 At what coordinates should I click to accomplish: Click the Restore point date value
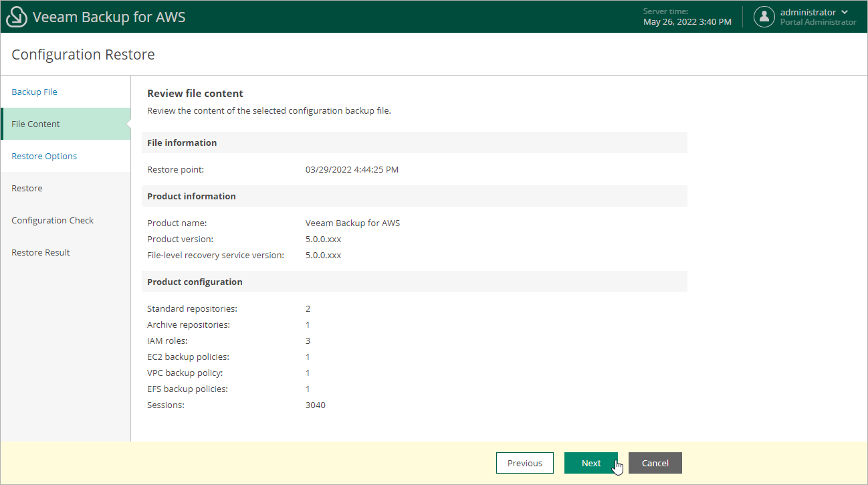[x=352, y=169]
